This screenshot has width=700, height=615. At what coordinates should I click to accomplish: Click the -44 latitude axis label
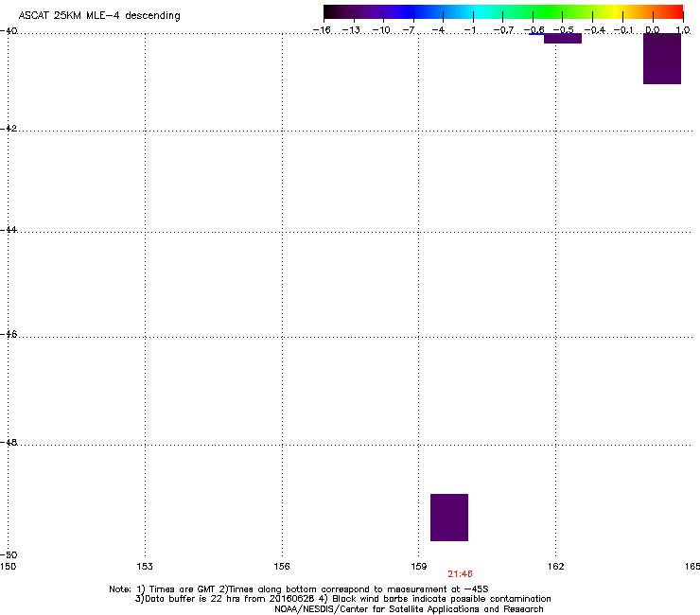coord(9,230)
